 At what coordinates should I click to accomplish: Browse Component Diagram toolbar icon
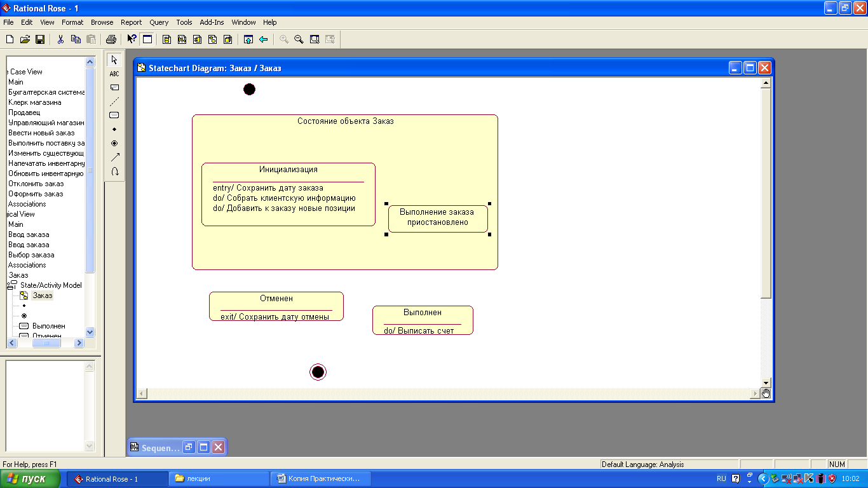pyautogui.click(x=198, y=39)
